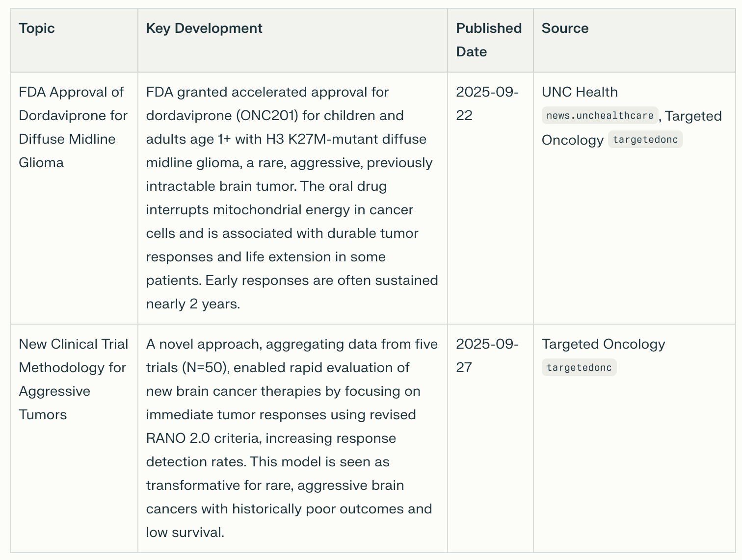742x560 pixels.
Task: Open the targetedonc chip in first row
Action: tap(645, 140)
